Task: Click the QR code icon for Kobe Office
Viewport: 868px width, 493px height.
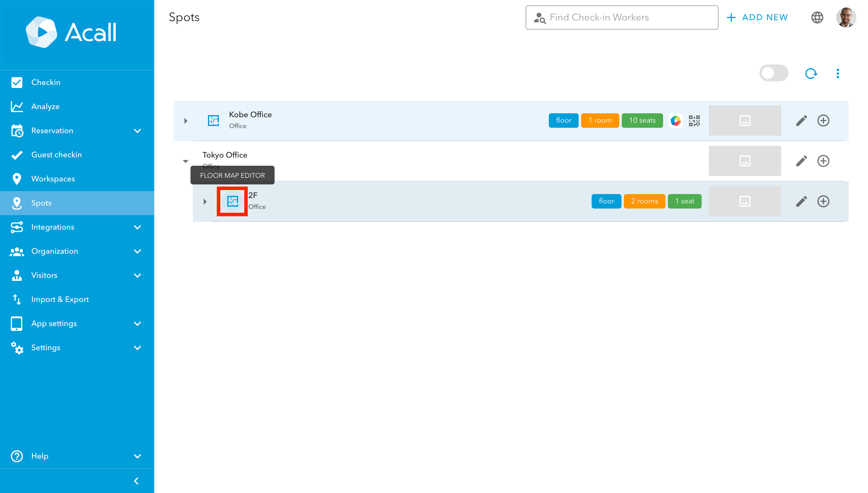Action: click(x=694, y=120)
